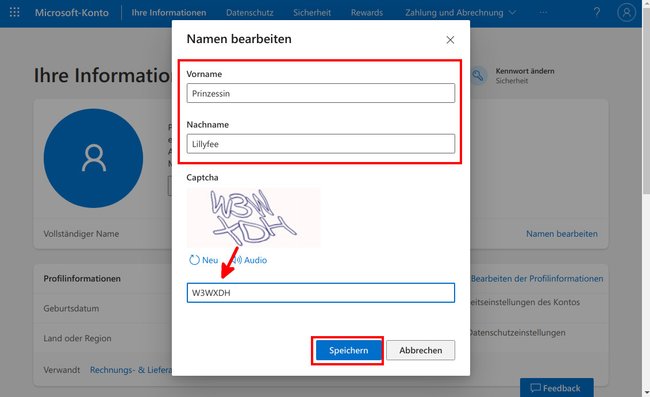The image size is (650, 397).
Task: Open the help question mark icon
Action: click(597, 12)
